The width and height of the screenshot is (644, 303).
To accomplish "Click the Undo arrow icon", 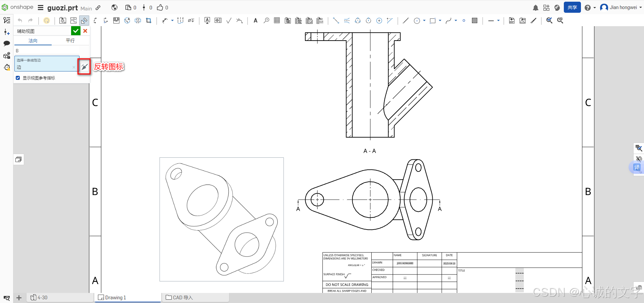I will tap(20, 20).
